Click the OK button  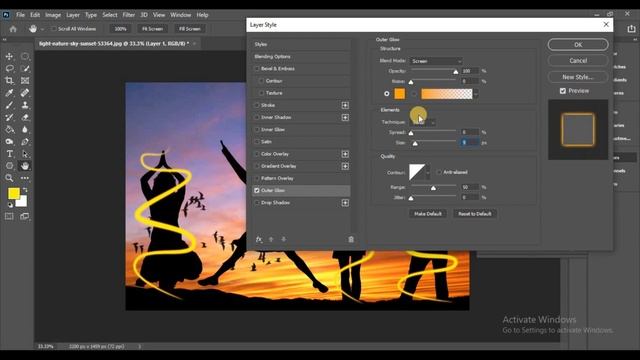pyautogui.click(x=578, y=44)
